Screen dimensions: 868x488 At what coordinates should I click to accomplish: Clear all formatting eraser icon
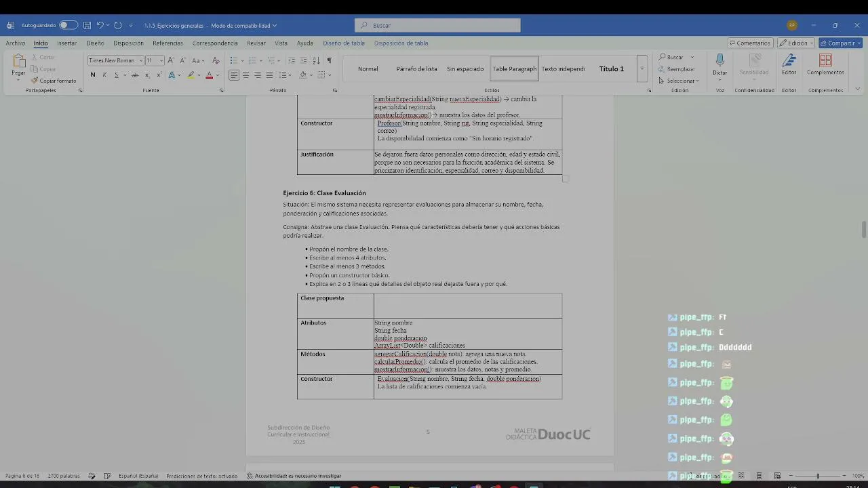tap(216, 60)
